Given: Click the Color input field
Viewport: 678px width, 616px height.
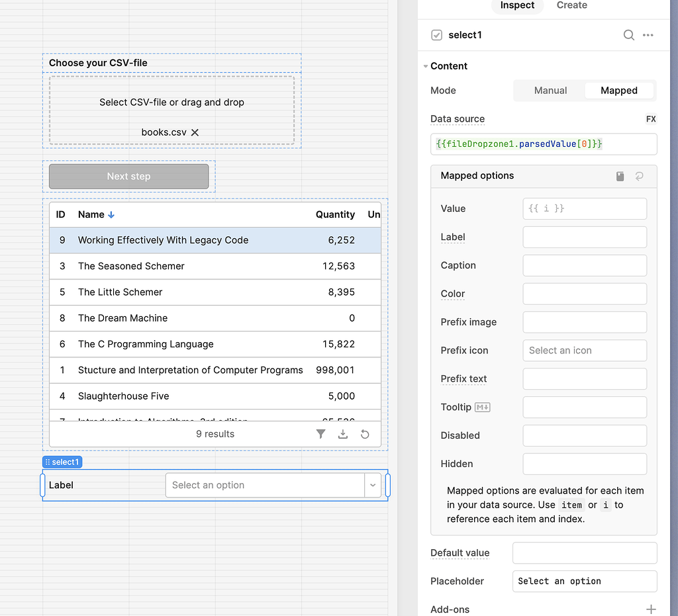Looking at the screenshot, I should coord(584,294).
